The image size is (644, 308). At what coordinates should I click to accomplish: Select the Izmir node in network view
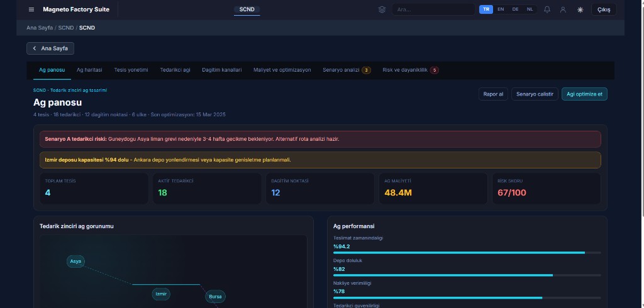click(x=161, y=294)
